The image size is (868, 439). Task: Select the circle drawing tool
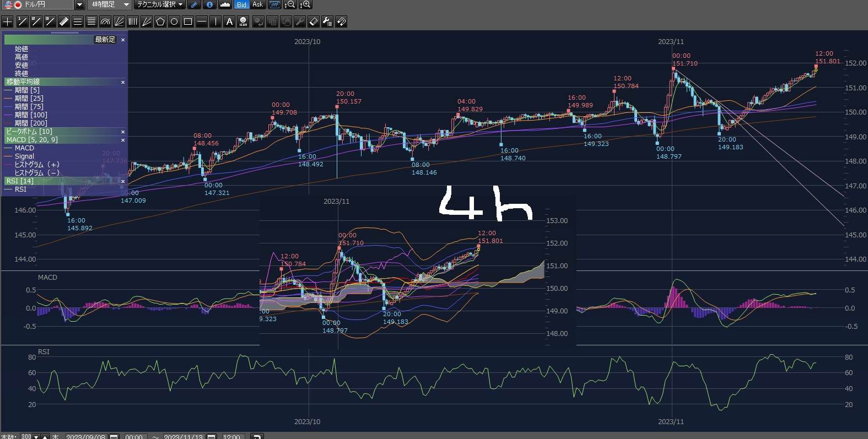[174, 21]
